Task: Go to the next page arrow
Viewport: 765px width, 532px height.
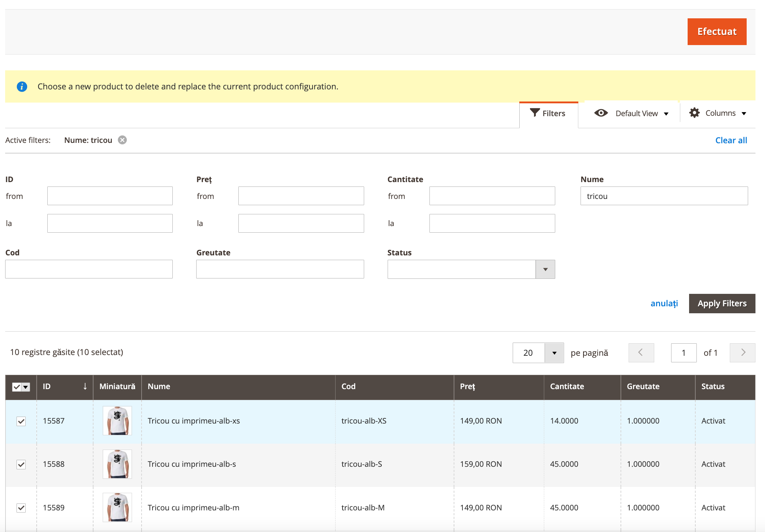Action: click(x=742, y=352)
